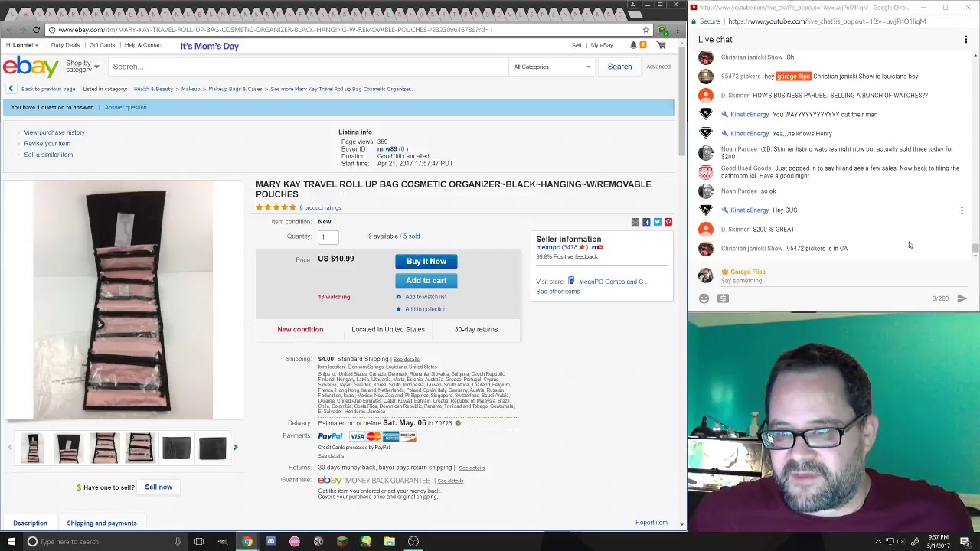Open the meanpc seller profile link
Screen dimensions: 980x551
click(547, 248)
